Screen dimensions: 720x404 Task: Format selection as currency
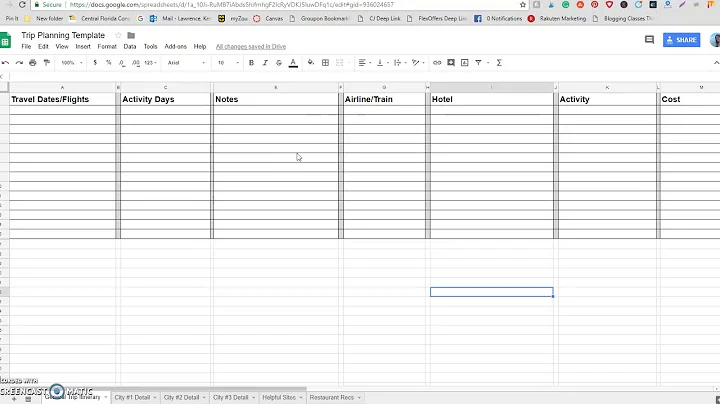pyautogui.click(x=95, y=62)
